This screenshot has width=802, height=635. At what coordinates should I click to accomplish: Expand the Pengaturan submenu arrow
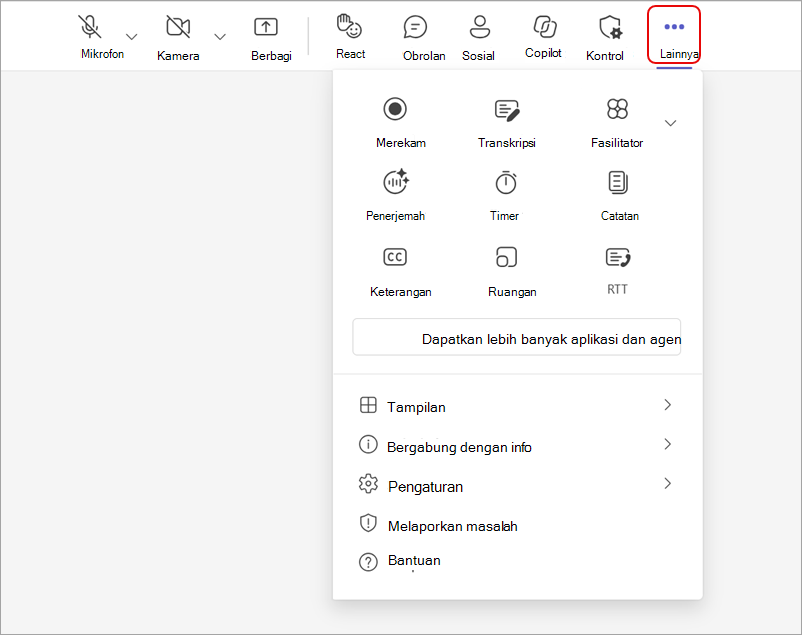(x=667, y=484)
